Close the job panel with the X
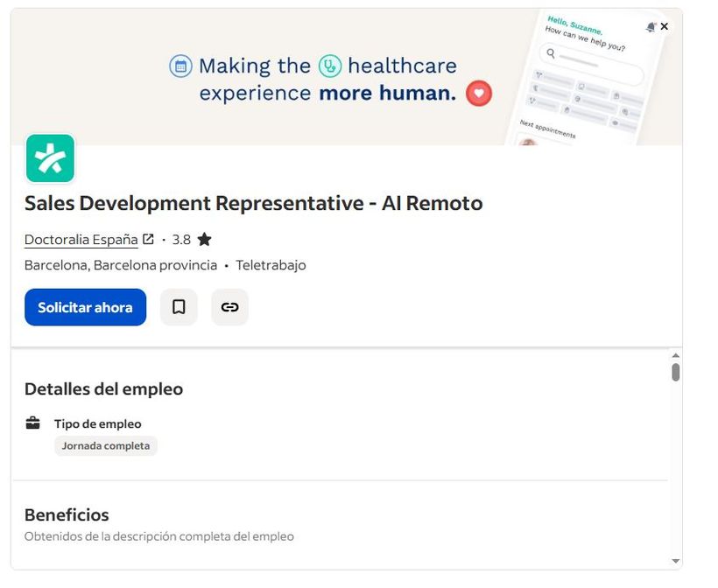Image resolution: width=718 pixels, height=588 pixels. [x=665, y=26]
